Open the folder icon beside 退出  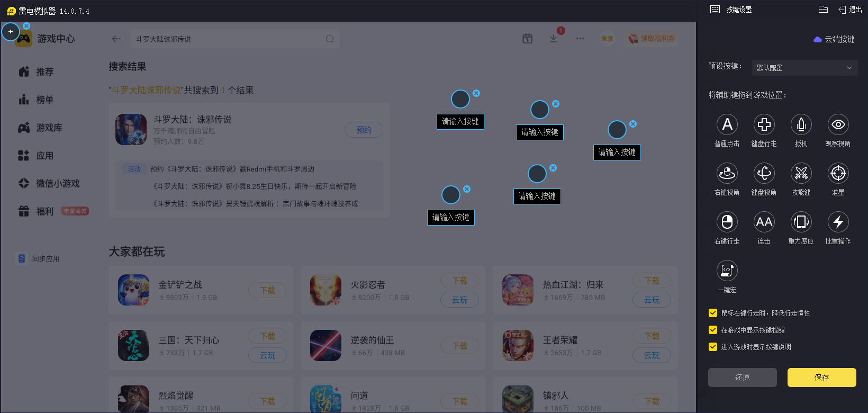pyautogui.click(x=823, y=10)
